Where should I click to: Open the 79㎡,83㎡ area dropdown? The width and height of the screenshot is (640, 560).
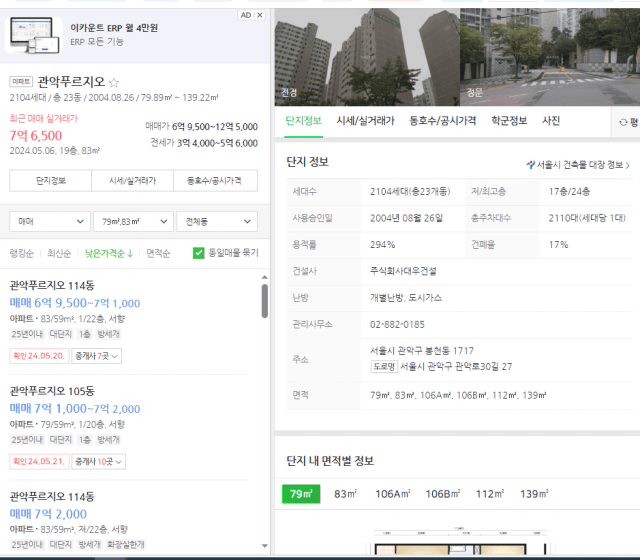[x=133, y=221]
